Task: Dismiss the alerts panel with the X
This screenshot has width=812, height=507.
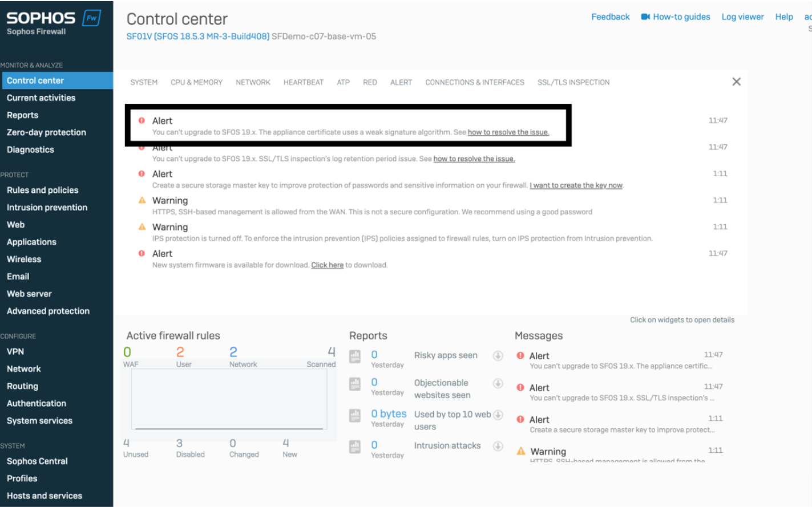Action: tap(736, 81)
